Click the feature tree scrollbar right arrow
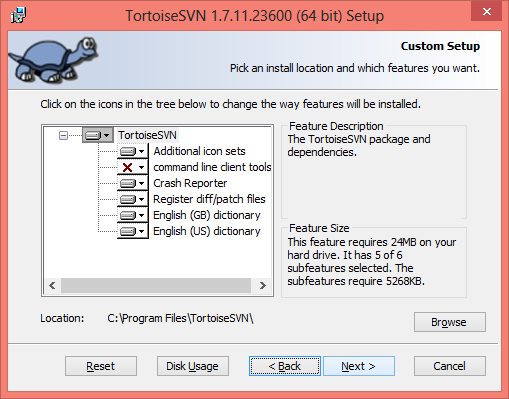The height and width of the screenshot is (399, 509). coord(263,286)
